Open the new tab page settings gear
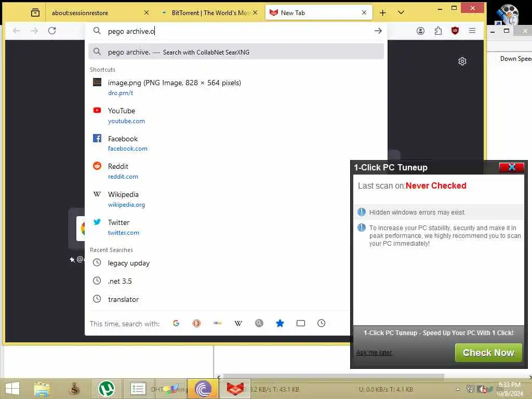The image size is (532, 399). tap(462, 61)
